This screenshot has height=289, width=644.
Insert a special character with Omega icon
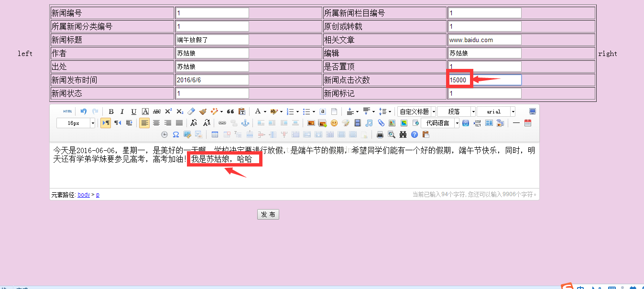(x=176, y=134)
